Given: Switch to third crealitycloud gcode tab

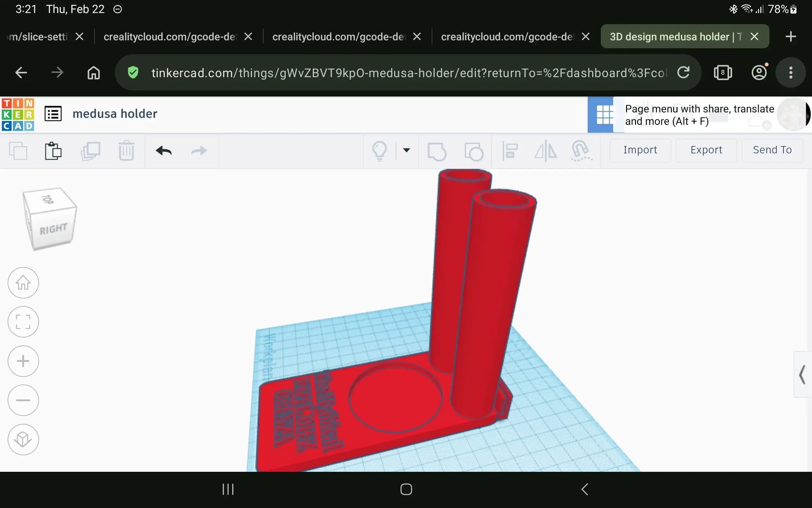Looking at the screenshot, I should 507,36.
